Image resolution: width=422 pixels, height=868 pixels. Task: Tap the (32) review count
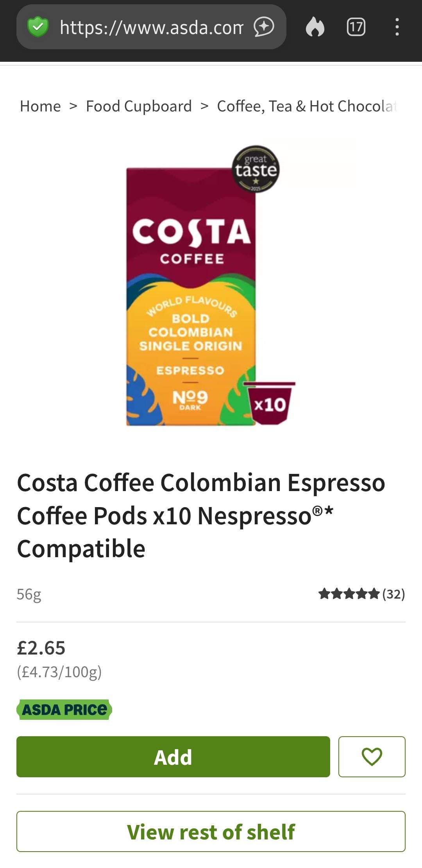coord(393,594)
